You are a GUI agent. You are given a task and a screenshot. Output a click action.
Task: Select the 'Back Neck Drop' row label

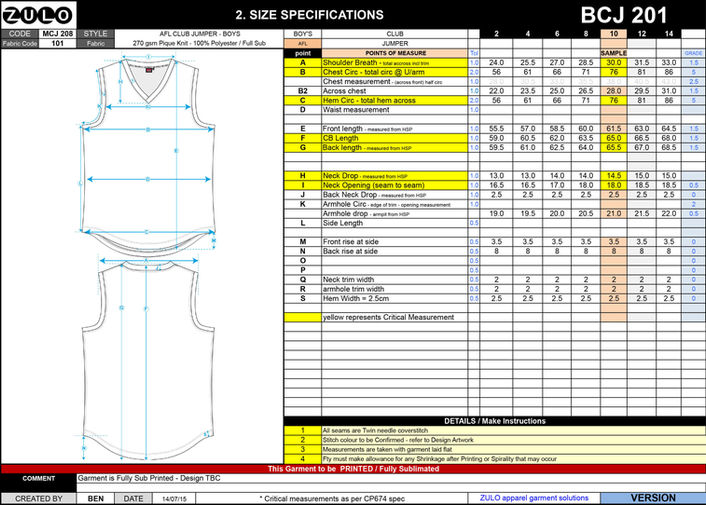tap(395, 195)
